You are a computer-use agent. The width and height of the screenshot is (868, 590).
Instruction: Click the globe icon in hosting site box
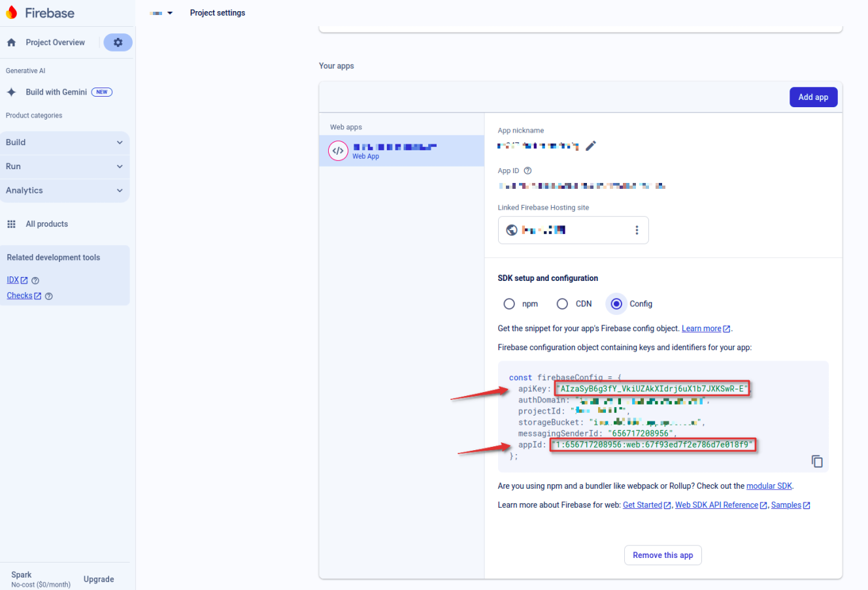pyautogui.click(x=512, y=230)
